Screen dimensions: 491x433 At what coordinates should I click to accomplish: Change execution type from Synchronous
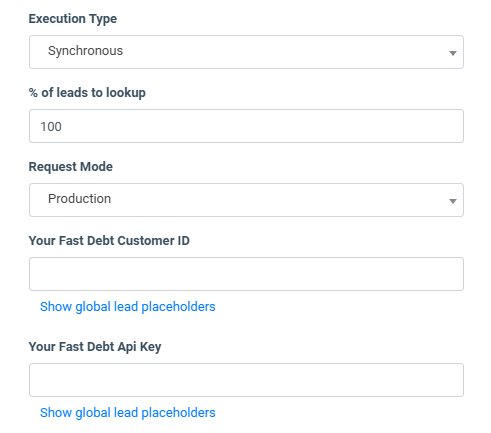[246, 52]
